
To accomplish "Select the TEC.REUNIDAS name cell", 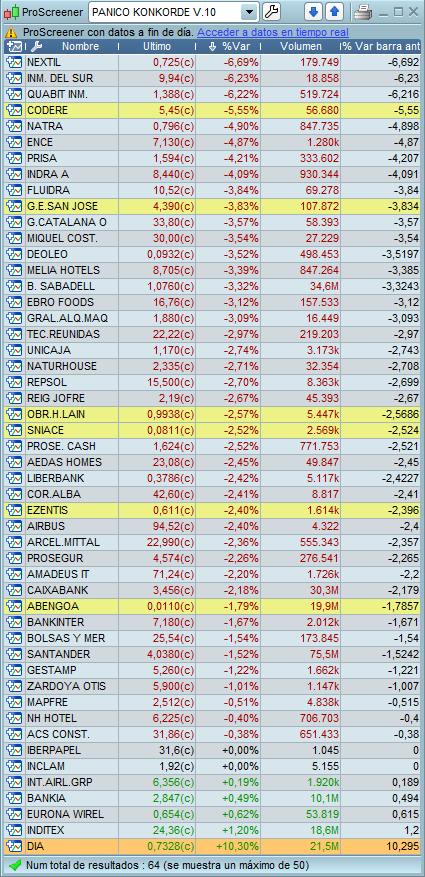I will 70,334.
